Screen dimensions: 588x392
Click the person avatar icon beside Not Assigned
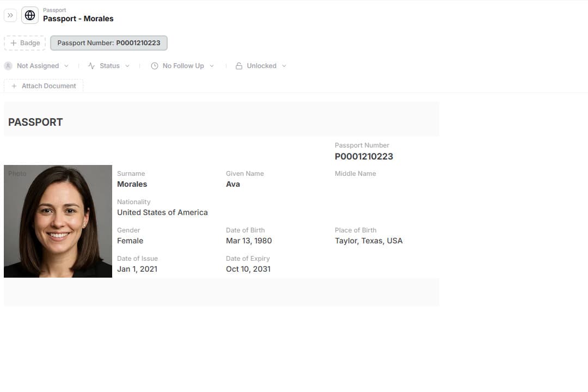[8, 66]
